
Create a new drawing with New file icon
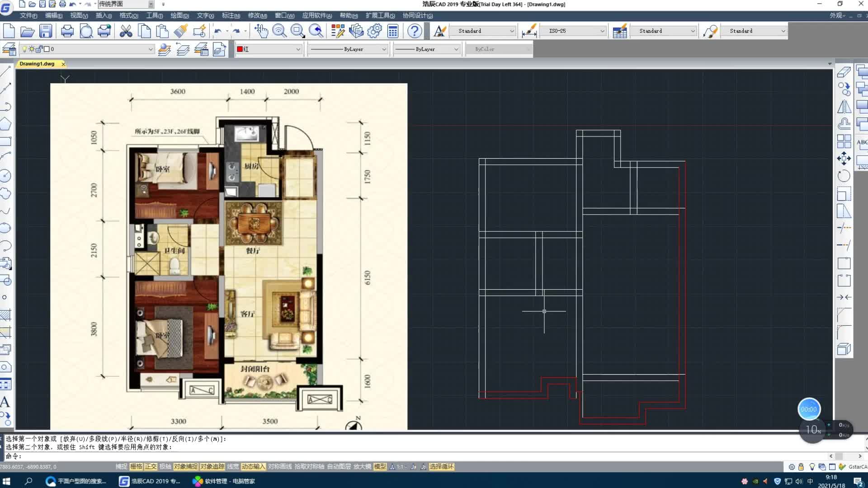pos(9,31)
